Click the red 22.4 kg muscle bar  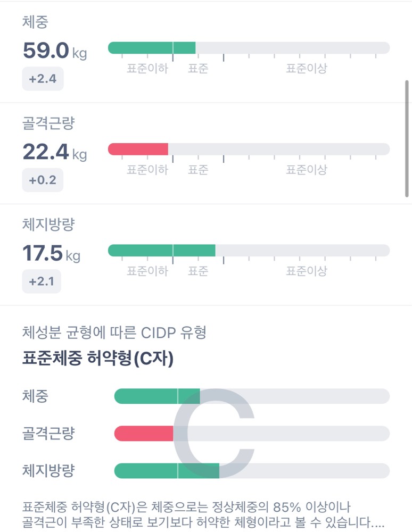[138, 149]
